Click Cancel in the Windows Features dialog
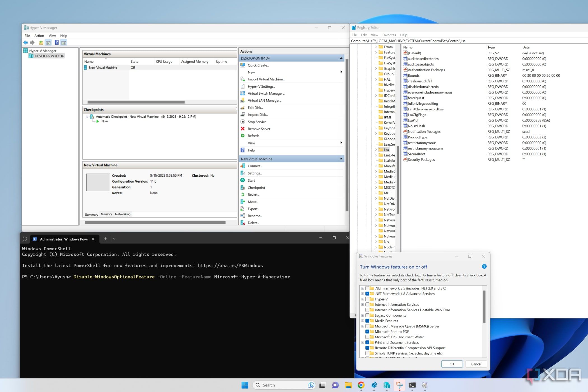Viewport: 588px width, 392px height. [x=476, y=364]
